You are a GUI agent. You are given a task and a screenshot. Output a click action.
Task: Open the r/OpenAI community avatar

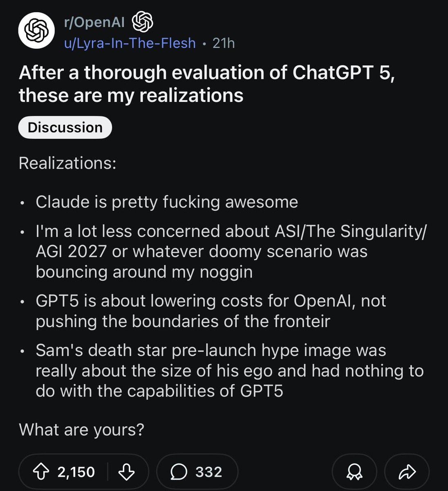coord(36,31)
